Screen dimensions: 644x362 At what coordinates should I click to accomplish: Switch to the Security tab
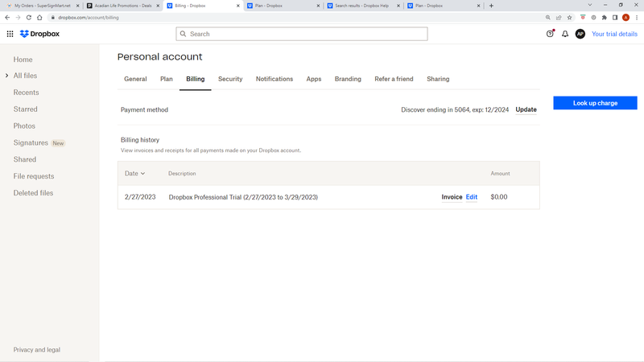pyautogui.click(x=230, y=79)
